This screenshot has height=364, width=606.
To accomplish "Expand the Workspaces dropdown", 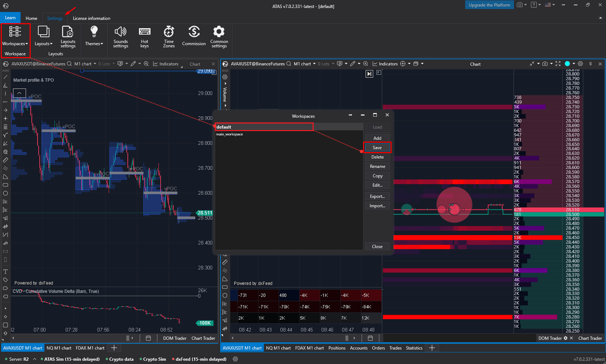I will (x=15, y=44).
